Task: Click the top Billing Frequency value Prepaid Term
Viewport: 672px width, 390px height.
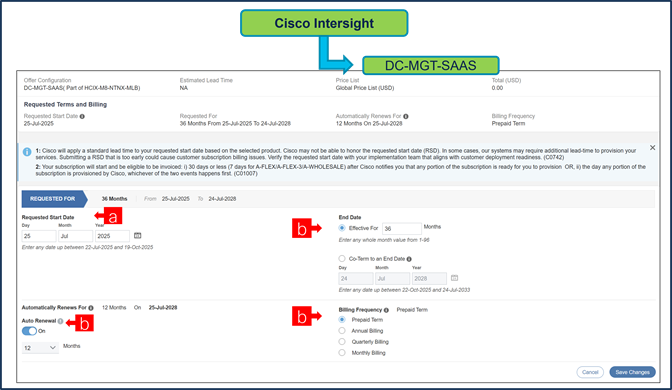Action: tap(508, 124)
